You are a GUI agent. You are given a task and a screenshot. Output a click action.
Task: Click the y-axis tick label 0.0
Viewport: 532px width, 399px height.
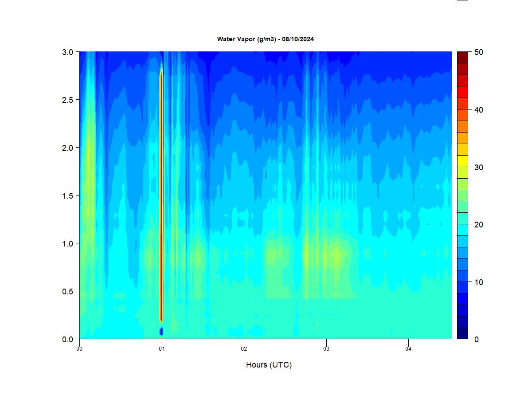(67, 339)
